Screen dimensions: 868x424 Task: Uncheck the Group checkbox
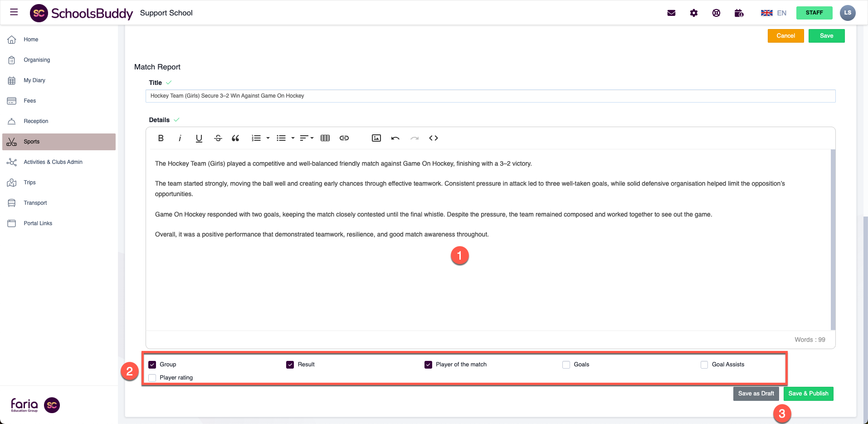tap(152, 365)
